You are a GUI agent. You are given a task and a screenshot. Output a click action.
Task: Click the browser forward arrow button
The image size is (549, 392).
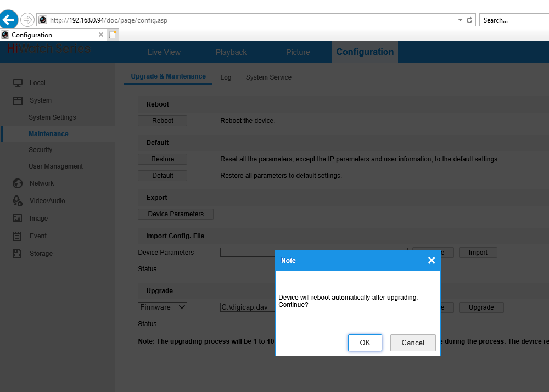coord(27,20)
